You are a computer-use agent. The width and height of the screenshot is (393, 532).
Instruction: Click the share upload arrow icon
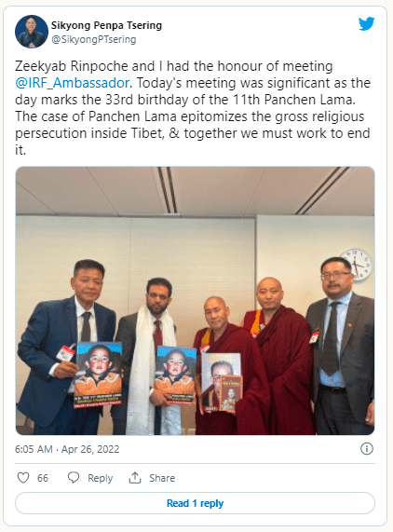point(135,478)
